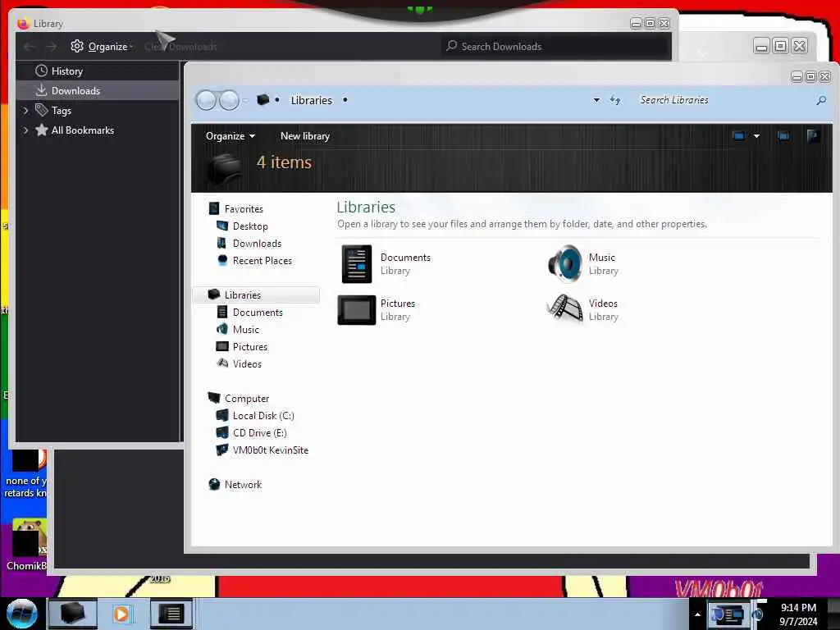The image size is (840, 630).
Task: Open Organize menu in Firefox Library
Action: [x=101, y=47]
